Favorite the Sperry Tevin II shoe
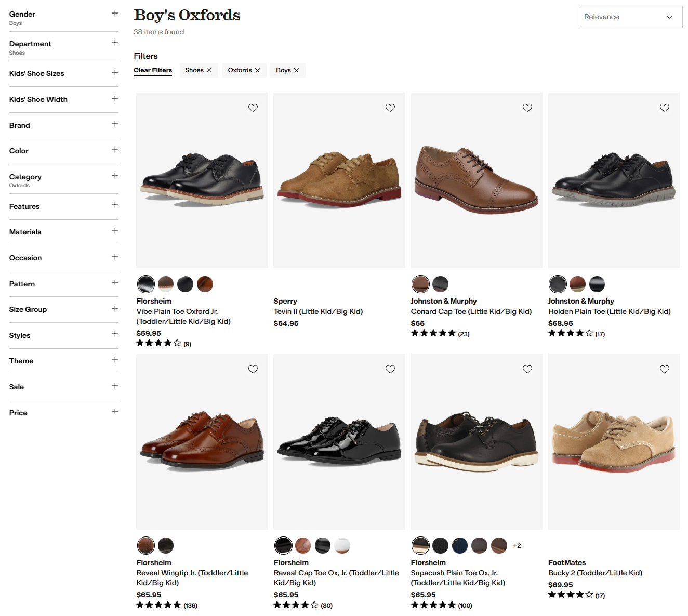Screen dimensions: 688x616 pyautogui.click(x=390, y=108)
